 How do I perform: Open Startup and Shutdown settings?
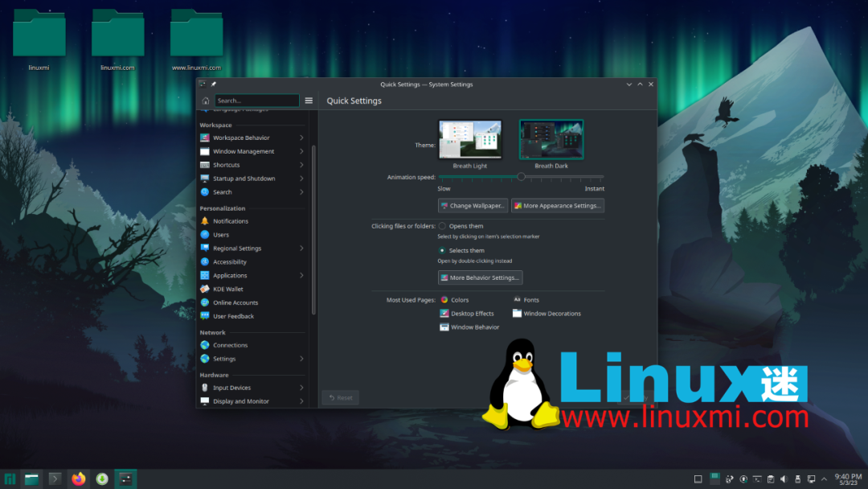(252, 179)
